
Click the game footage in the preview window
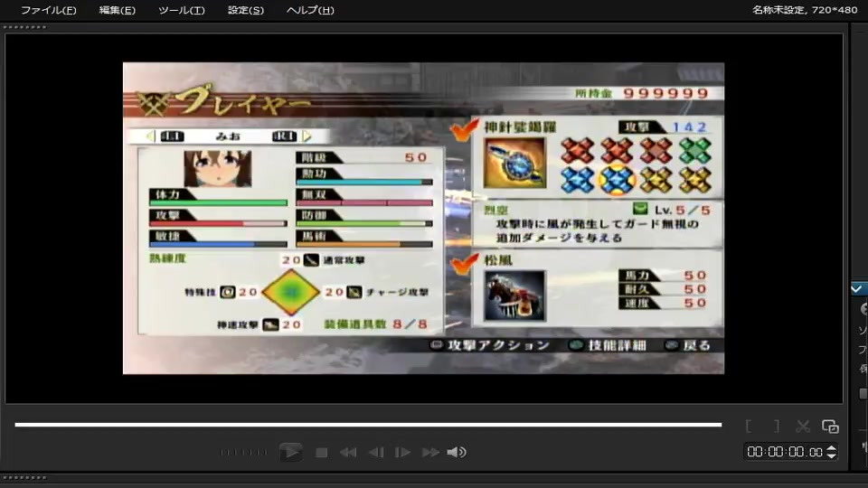[x=423, y=219]
